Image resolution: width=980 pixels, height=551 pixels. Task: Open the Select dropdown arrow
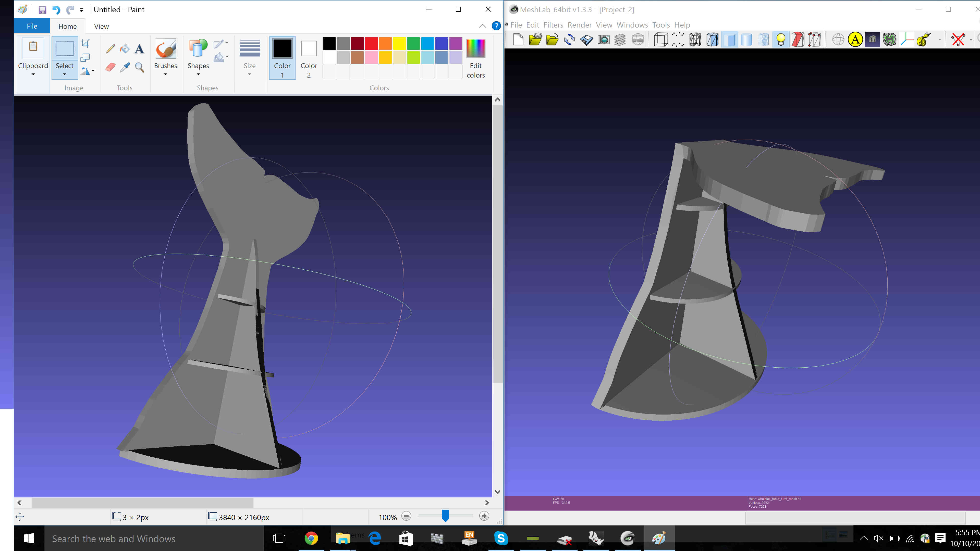(x=65, y=74)
